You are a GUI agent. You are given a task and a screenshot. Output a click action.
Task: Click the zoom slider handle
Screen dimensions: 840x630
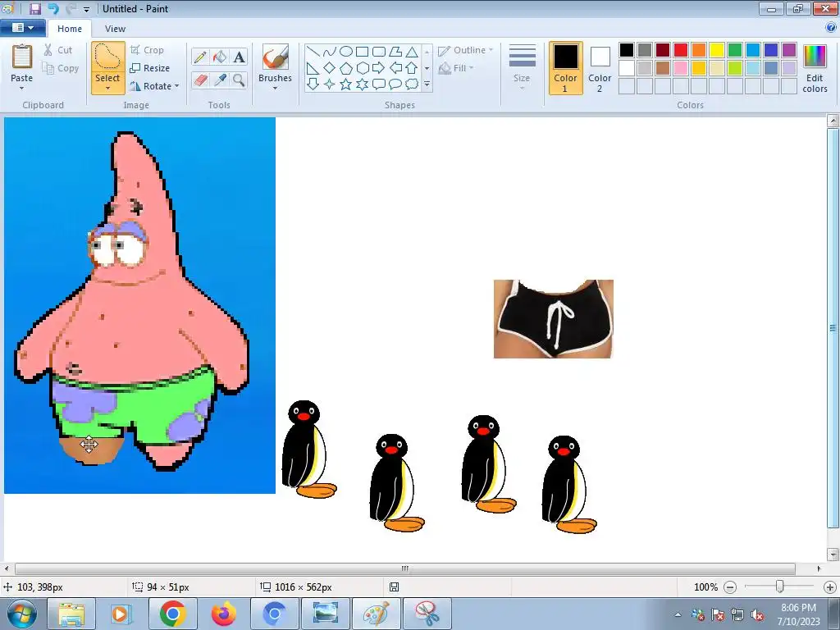[780, 587]
